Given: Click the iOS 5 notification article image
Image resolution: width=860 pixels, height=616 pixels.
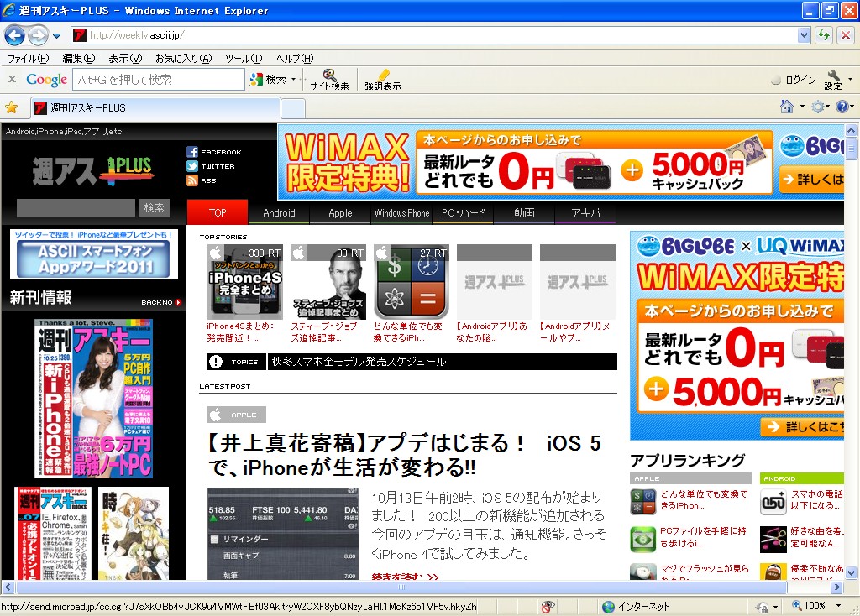Looking at the screenshot, I should (283, 533).
